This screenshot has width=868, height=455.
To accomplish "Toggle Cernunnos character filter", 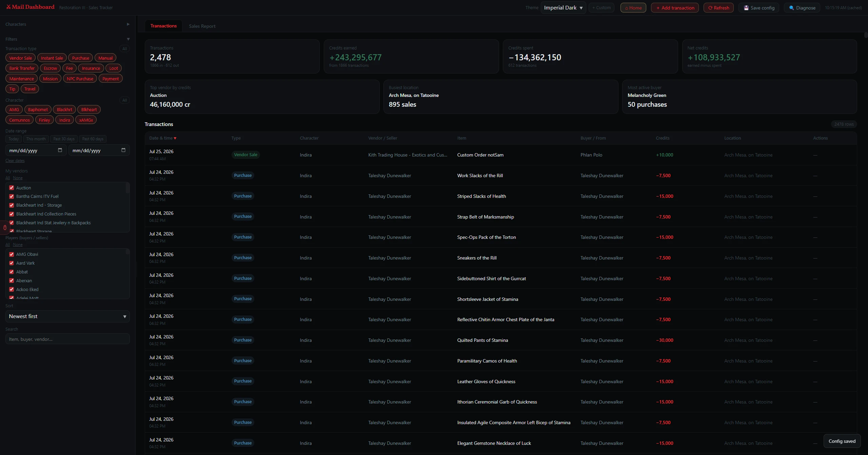I will pyautogui.click(x=20, y=120).
